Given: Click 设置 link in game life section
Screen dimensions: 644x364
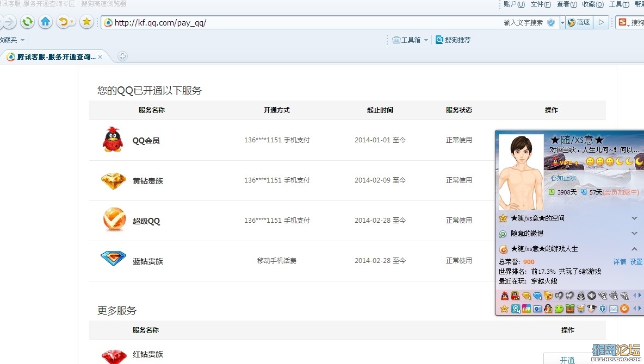Looking at the screenshot, I should (x=636, y=261).
